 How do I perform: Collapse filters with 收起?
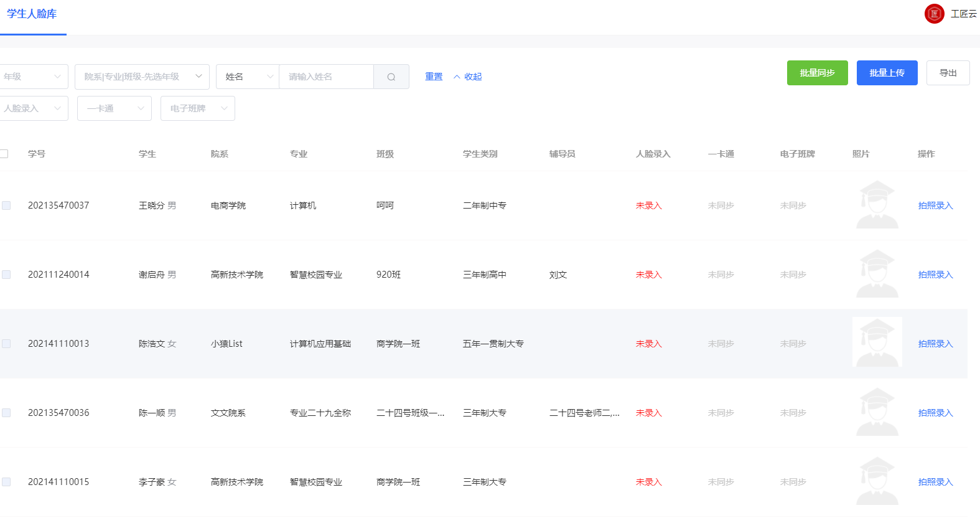coord(468,77)
